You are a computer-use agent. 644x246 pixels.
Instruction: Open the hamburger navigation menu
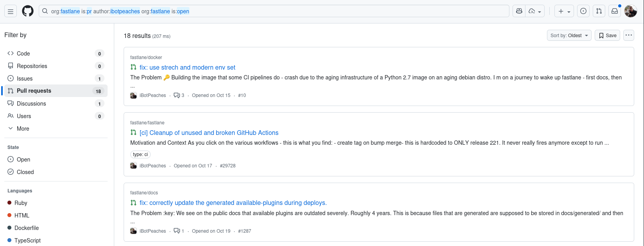click(x=11, y=11)
